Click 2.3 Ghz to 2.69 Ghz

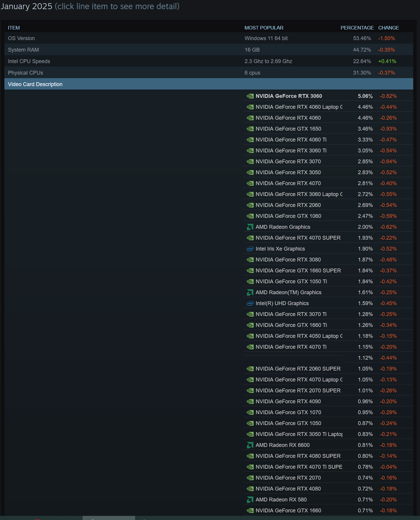(268, 61)
